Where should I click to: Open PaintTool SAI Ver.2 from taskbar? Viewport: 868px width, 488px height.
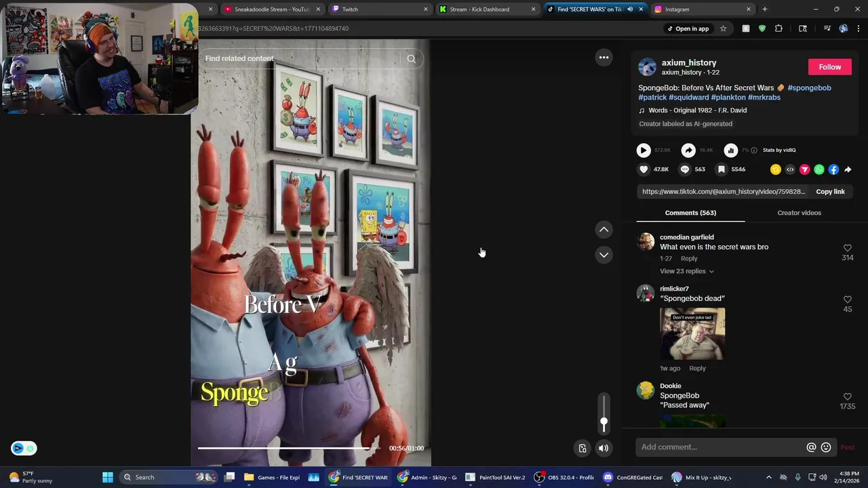(495, 477)
